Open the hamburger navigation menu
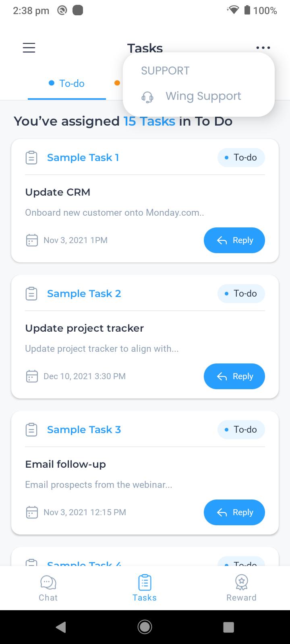 29,48
